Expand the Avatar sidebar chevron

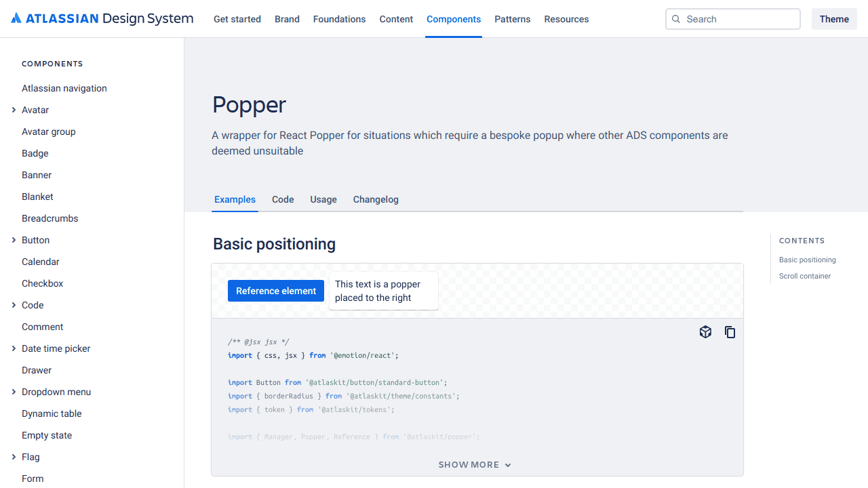(x=14, y=110)
